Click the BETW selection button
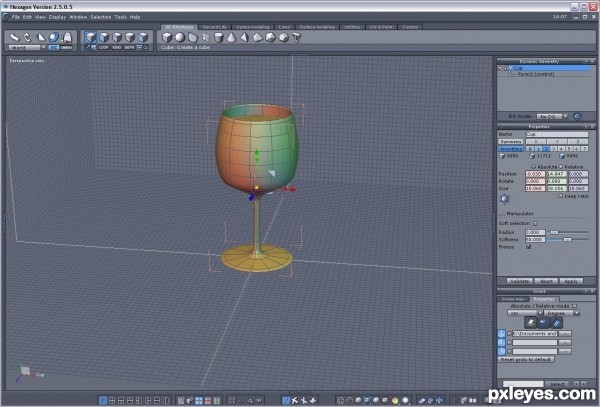This screenshot has width=600, height=407. coord(129,47)
